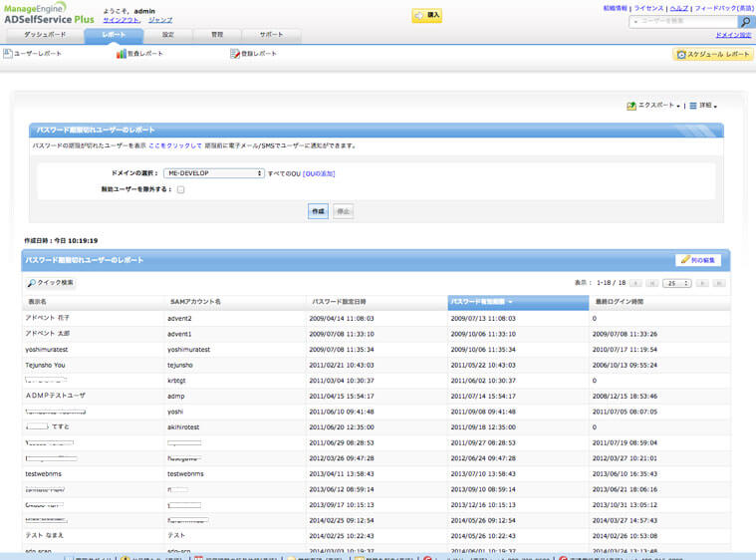This screenshot has height=560, width=756.
Task: Expand the 詳細 dropdown menu
Action: point(703,106)
